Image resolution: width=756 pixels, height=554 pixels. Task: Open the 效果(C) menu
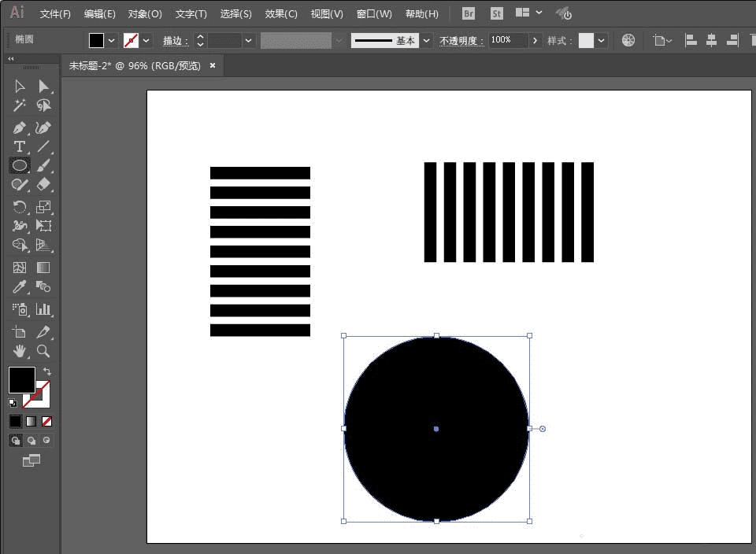point(281,14)
